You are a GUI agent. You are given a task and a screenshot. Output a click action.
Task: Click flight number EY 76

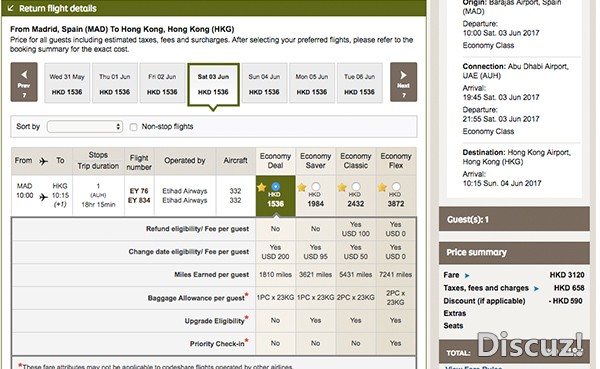pos(139,191)
